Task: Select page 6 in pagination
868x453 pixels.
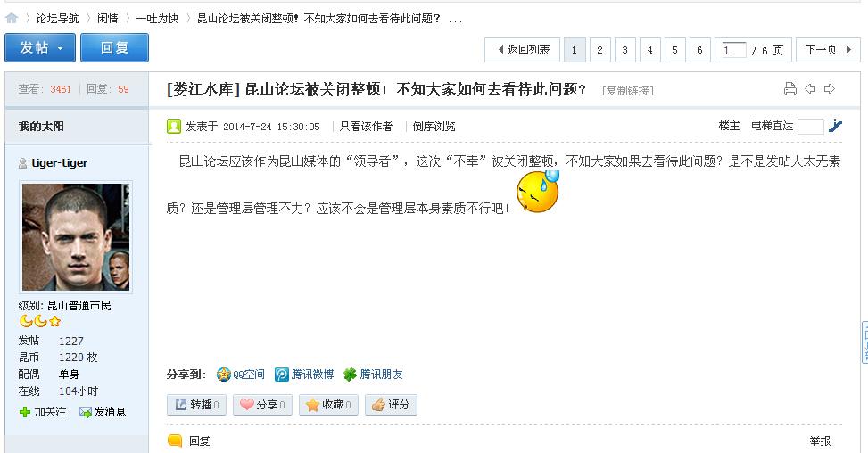Action: pyautogui.click(x=699, y=50)
